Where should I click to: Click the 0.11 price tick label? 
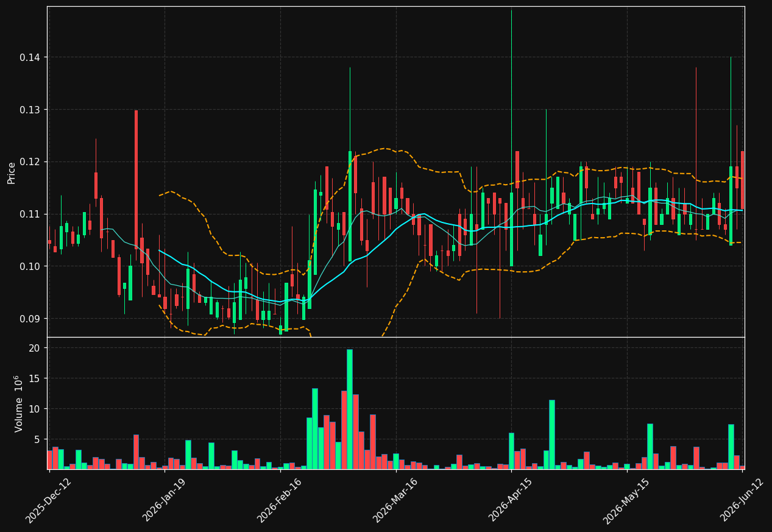coord(30,214)
